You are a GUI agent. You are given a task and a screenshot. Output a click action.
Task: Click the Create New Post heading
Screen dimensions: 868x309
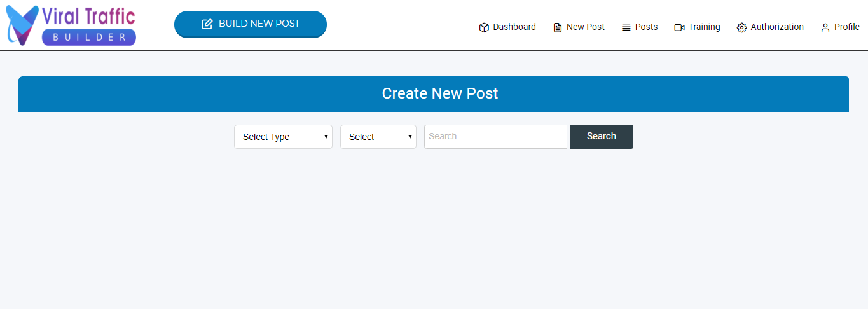(x=440, y=93)
